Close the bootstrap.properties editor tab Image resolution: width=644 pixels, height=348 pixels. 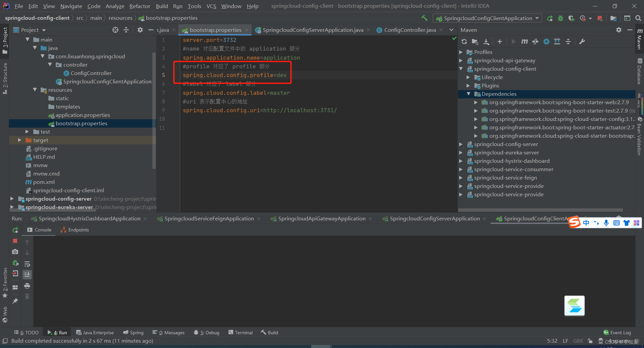click(x=247, y=30)
